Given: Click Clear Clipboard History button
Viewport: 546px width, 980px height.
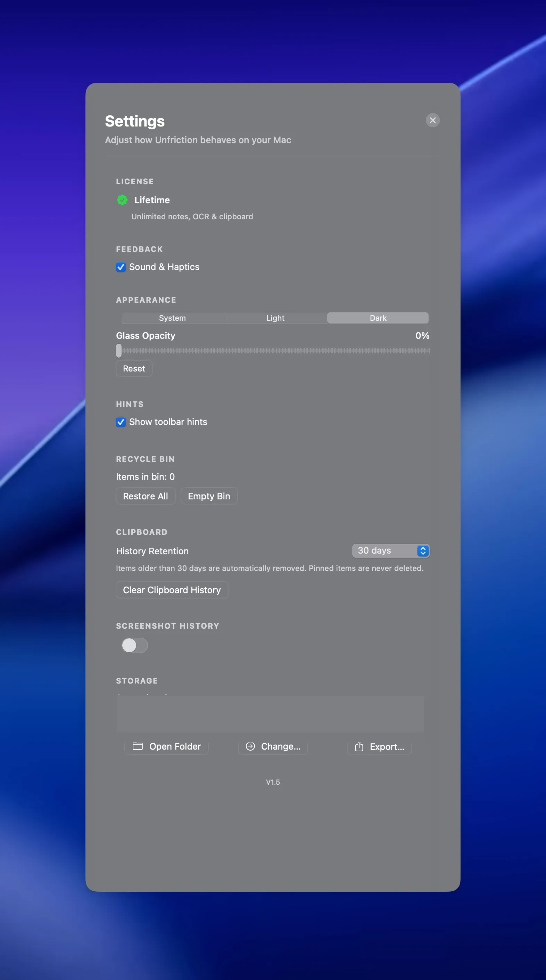Looking at the screenshot, I should coord(172,590).
